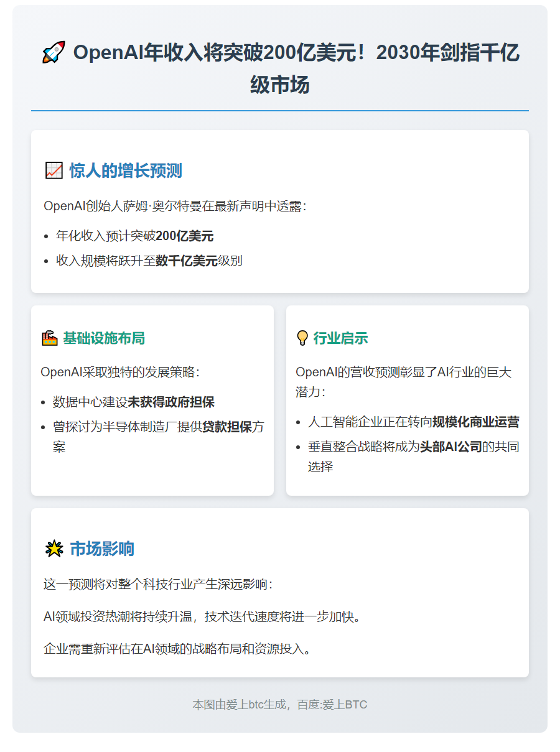Toggle the bullet beside 垂直整合战略 line
Image resolution: width=560 pixels, height=752 pixels.
pyautogui.click(x=299, y=447)
